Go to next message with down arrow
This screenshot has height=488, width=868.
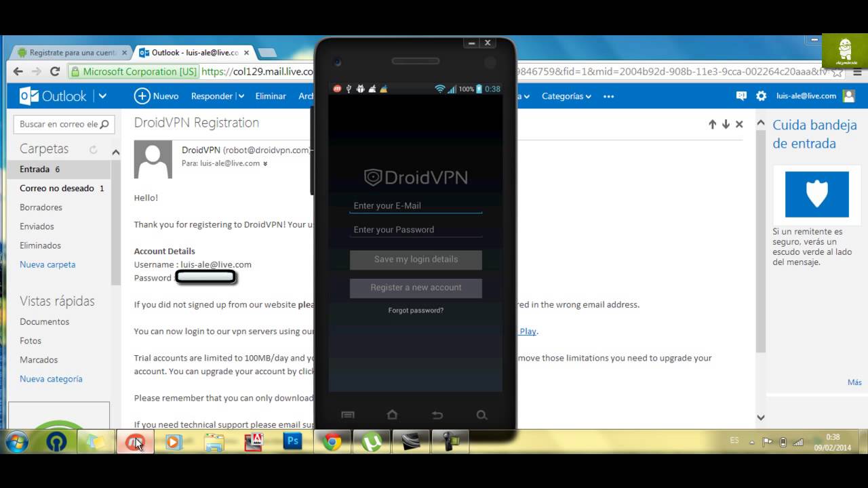click(726, 125)
